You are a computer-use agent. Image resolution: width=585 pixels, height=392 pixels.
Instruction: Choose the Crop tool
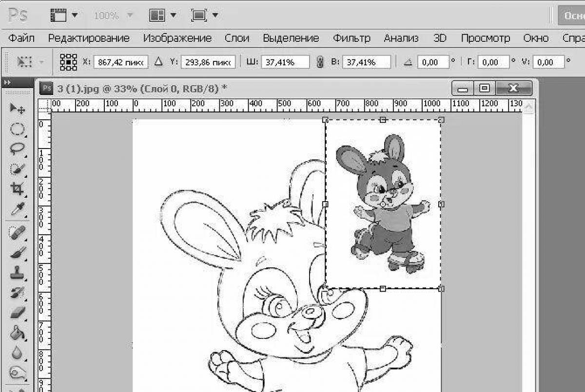[18, 189]
